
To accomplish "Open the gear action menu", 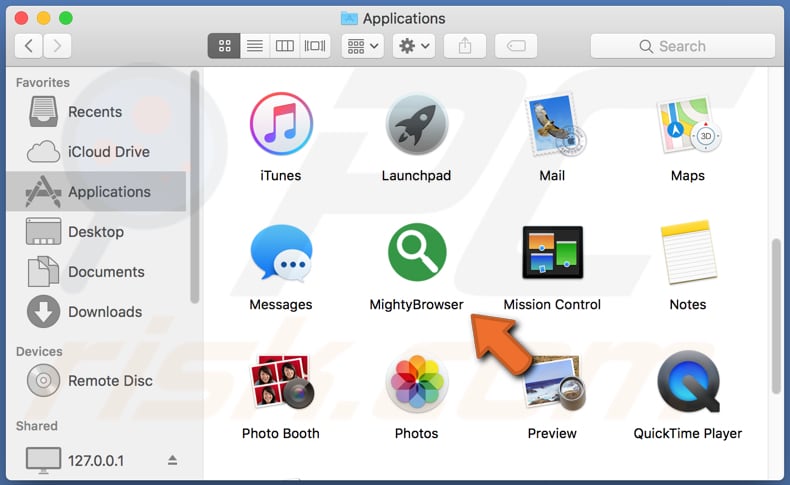I will (x=414, y=46).
